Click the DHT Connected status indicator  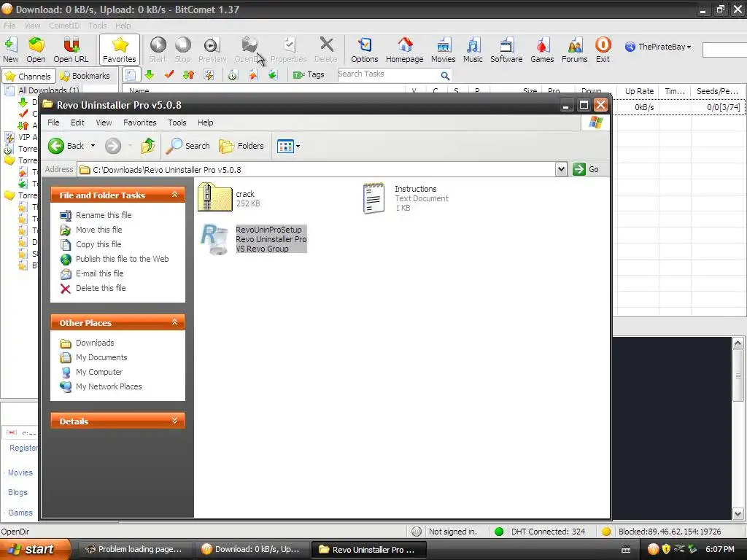tap(541, 532)
